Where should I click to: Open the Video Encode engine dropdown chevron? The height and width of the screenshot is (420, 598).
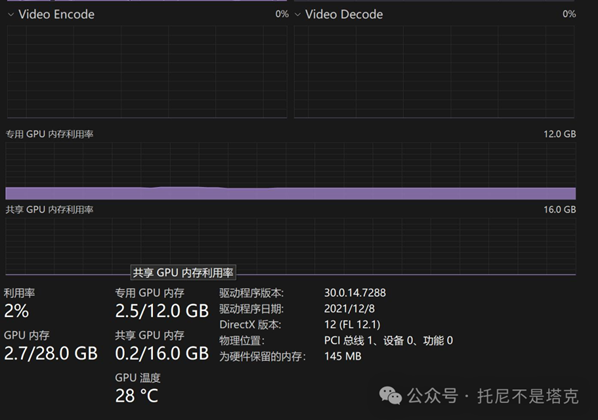[x=11, y=15]
